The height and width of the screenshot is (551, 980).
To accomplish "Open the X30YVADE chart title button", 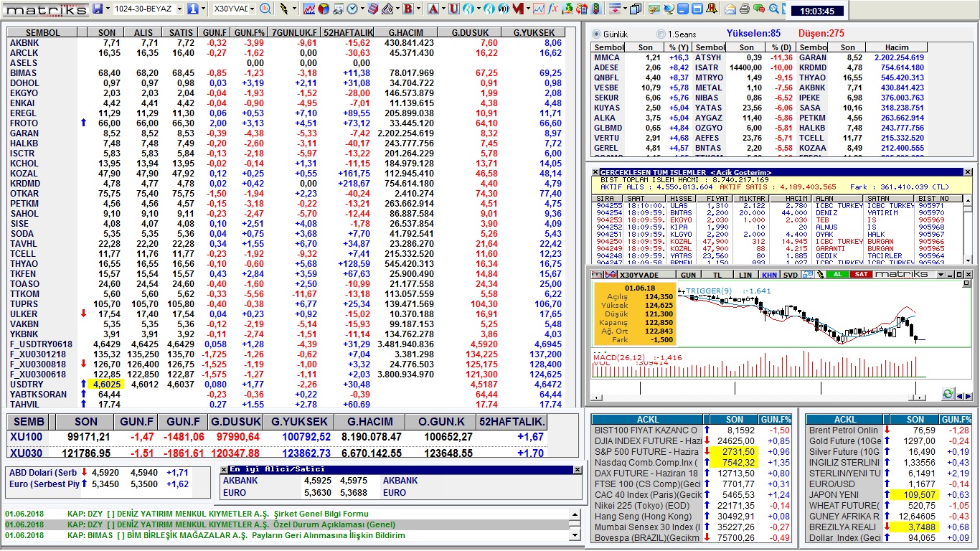I will 646,275.
